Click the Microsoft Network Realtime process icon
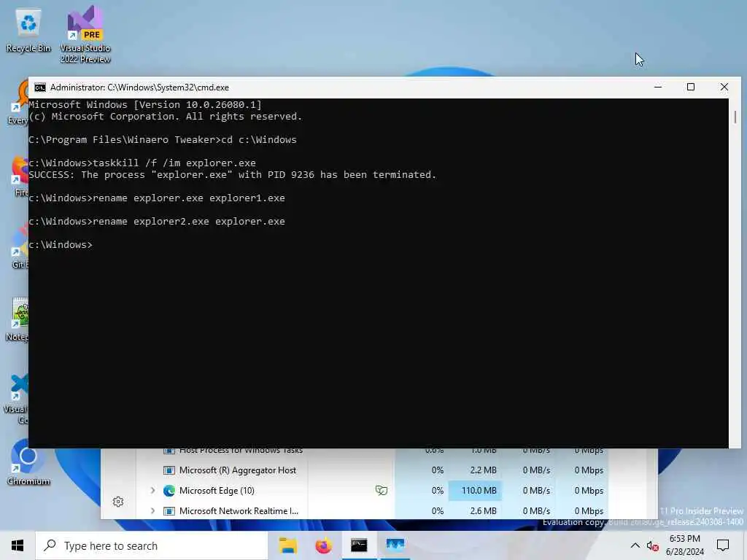This screenshot has height=560, width=747. click(169, 511)
